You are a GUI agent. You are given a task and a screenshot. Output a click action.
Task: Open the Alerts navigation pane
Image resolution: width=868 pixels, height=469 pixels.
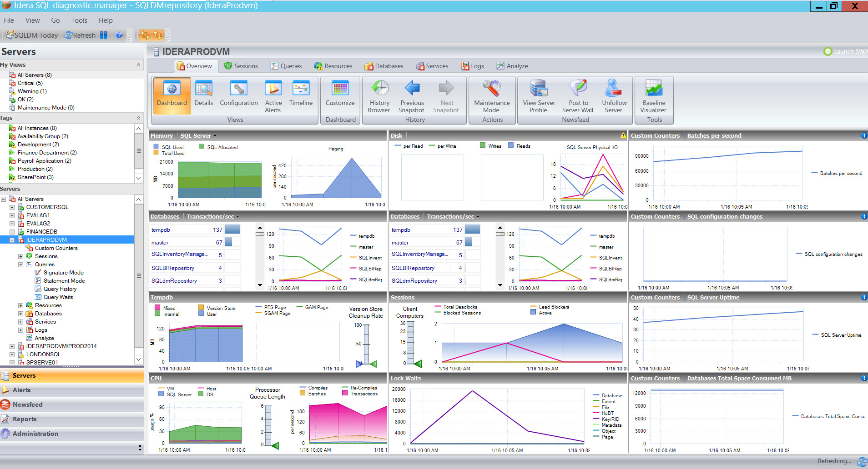point(72,390)
